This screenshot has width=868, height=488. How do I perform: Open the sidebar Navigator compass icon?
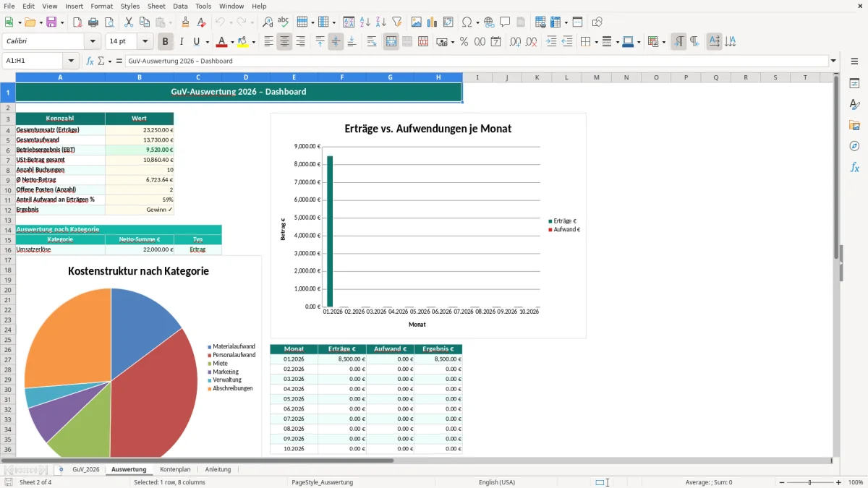pyautogui.click(x=854, y=146)
